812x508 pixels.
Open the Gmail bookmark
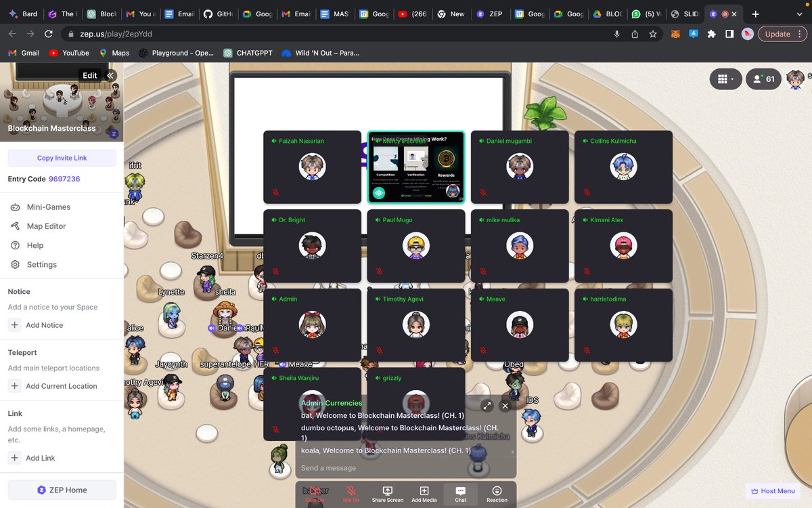pyautogui.click(x=24, y=53)
